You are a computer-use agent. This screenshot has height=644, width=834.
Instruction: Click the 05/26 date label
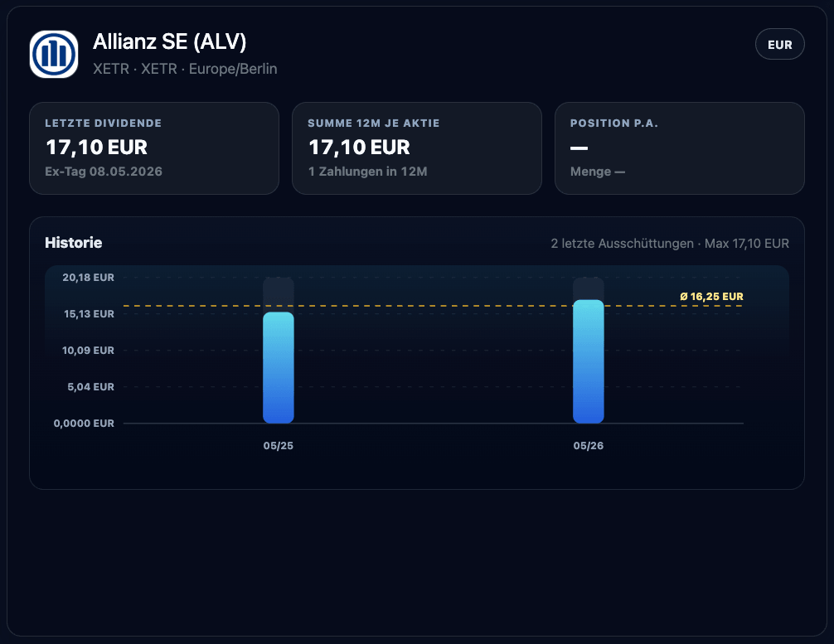(x=589, y=446)
